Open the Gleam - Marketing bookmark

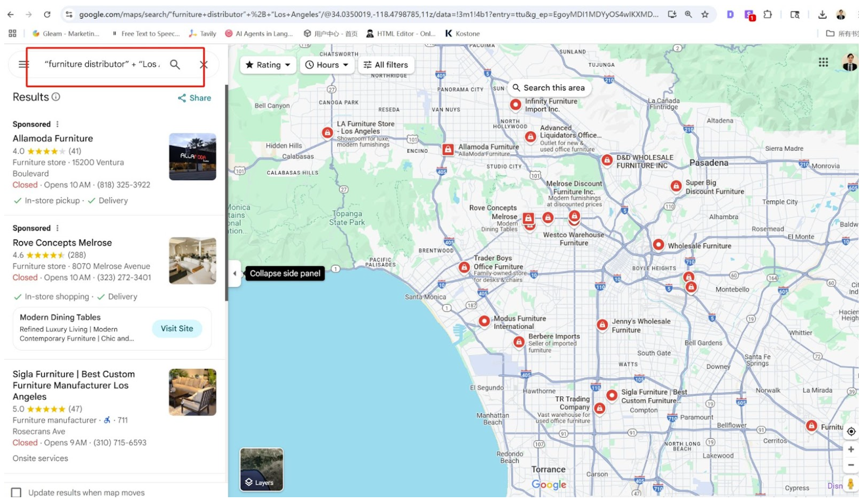pos(66,33)
